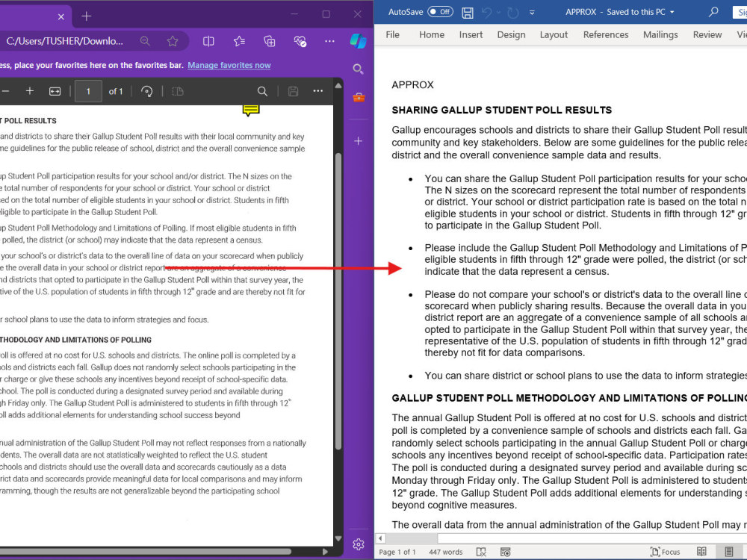Open split screen in Edge
This screenshot has width=747, height=560.
[x=208, y=41]
